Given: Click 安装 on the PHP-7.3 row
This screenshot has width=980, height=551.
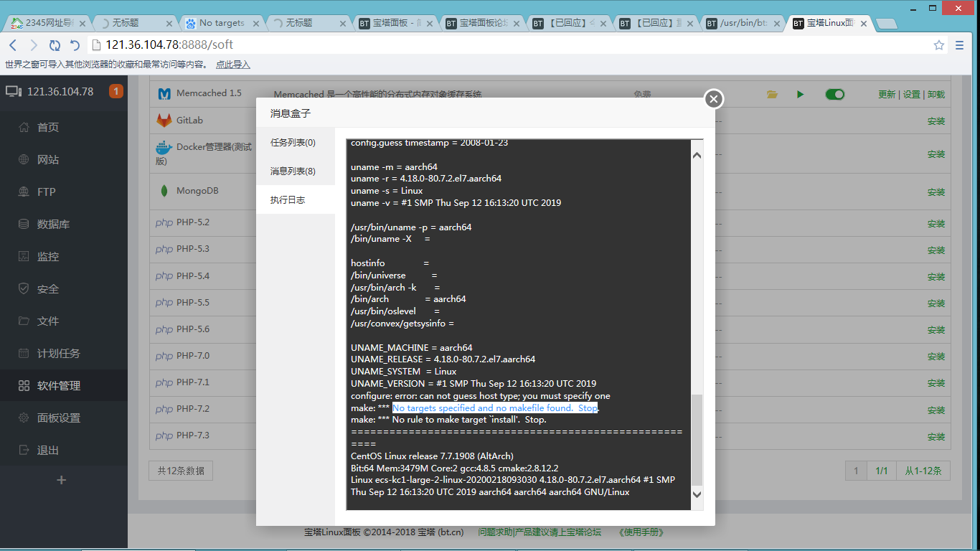Looking at the screenshot, I should click(x=936, y=436).
